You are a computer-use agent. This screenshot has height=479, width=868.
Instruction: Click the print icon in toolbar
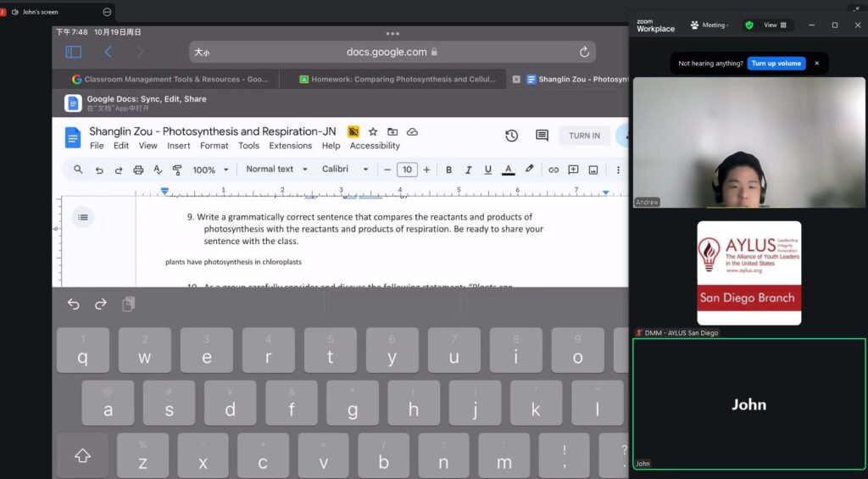[x=138, y=170]
